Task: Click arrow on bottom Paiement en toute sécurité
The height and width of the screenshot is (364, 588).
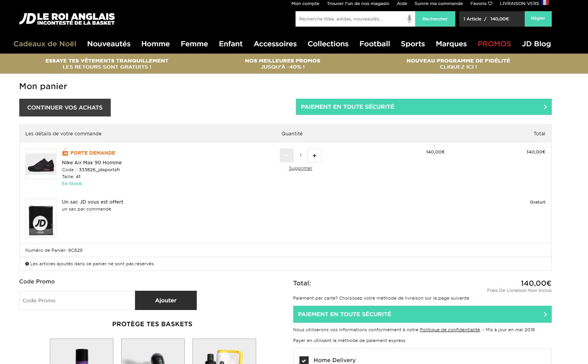Action: pos(545,314)
